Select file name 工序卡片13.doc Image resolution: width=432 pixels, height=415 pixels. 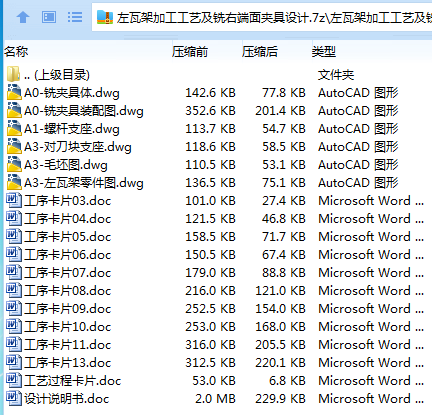point(68,363)
